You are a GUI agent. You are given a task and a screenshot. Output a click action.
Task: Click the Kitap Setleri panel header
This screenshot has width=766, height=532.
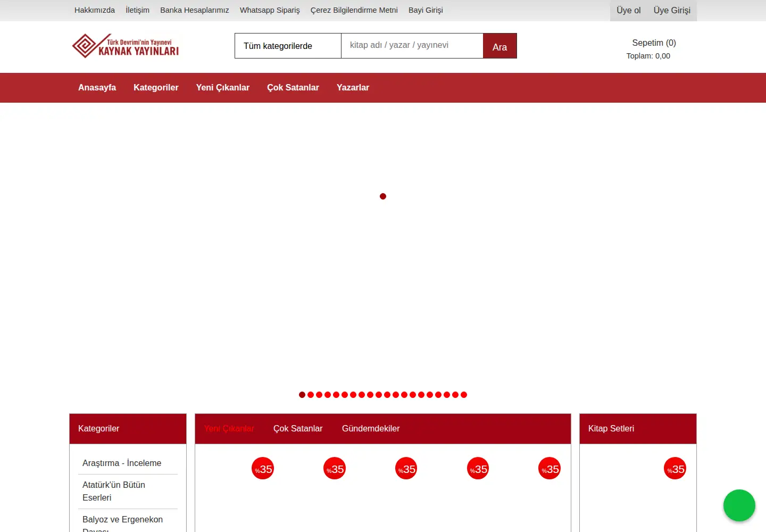pyautogui.click(x=638, y=429)
